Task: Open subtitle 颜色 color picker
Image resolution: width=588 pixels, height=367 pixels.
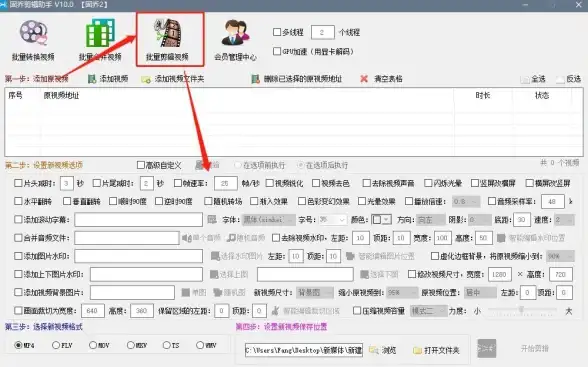Action: [x=381, y=220]
